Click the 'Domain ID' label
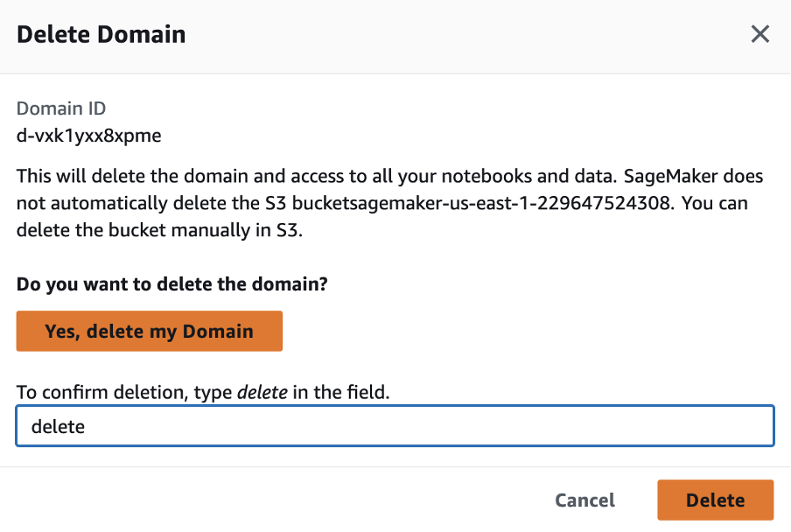 (x=61, y=108)
